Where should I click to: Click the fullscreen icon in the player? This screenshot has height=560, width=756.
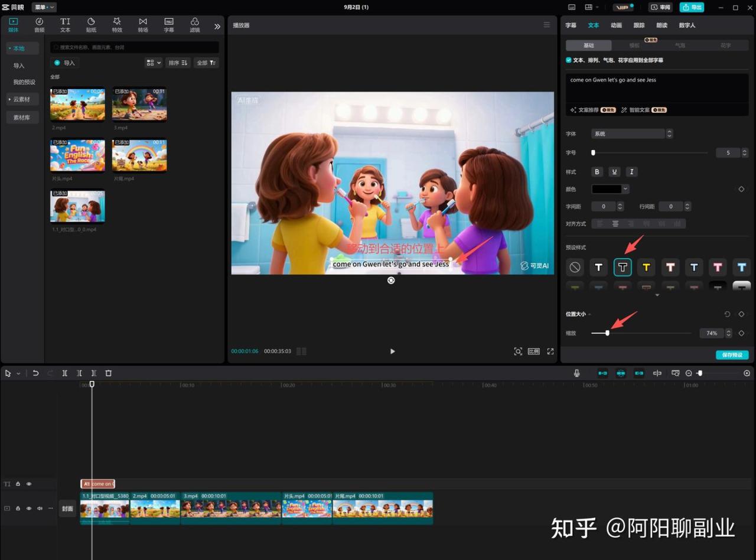coord(550,351)
